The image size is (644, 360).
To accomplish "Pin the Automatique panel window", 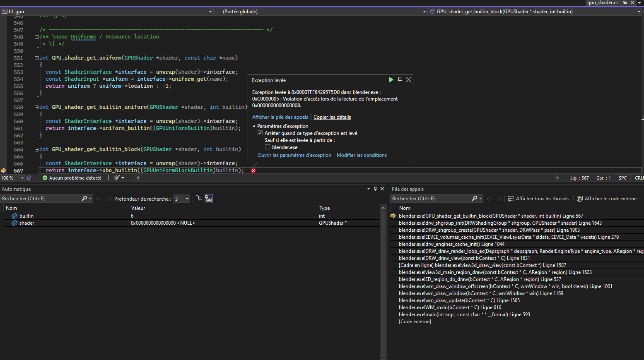I will pyautogui.click(x=376, y=189).
